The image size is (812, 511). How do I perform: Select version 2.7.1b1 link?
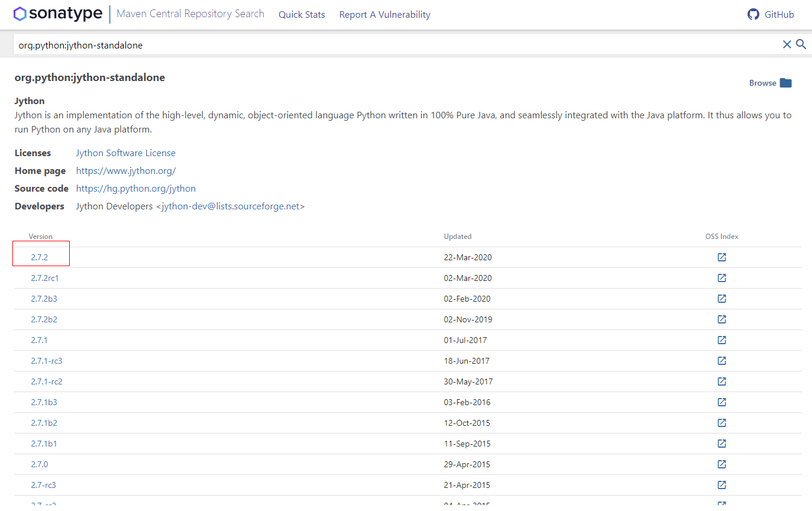(x=44, y=444)
